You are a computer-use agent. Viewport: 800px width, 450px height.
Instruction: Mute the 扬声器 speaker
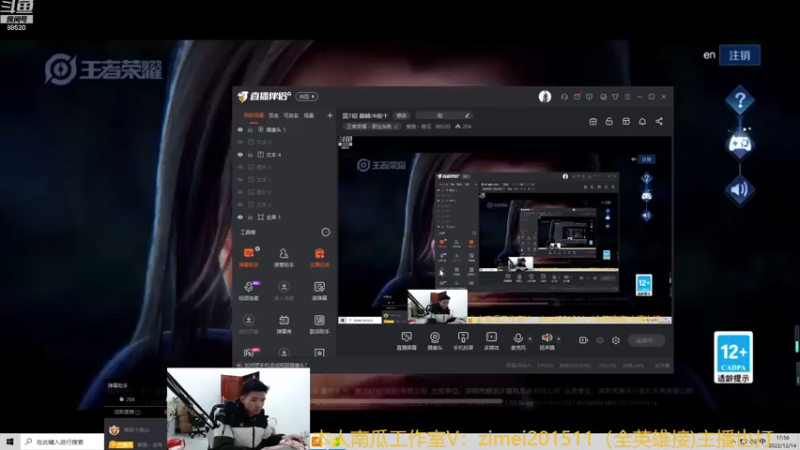pos(547,341)
